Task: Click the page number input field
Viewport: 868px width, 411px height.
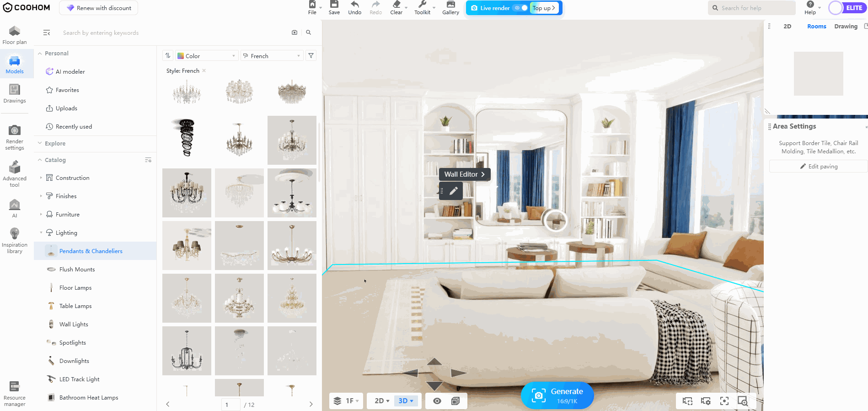Action: [x=231, y=405]
